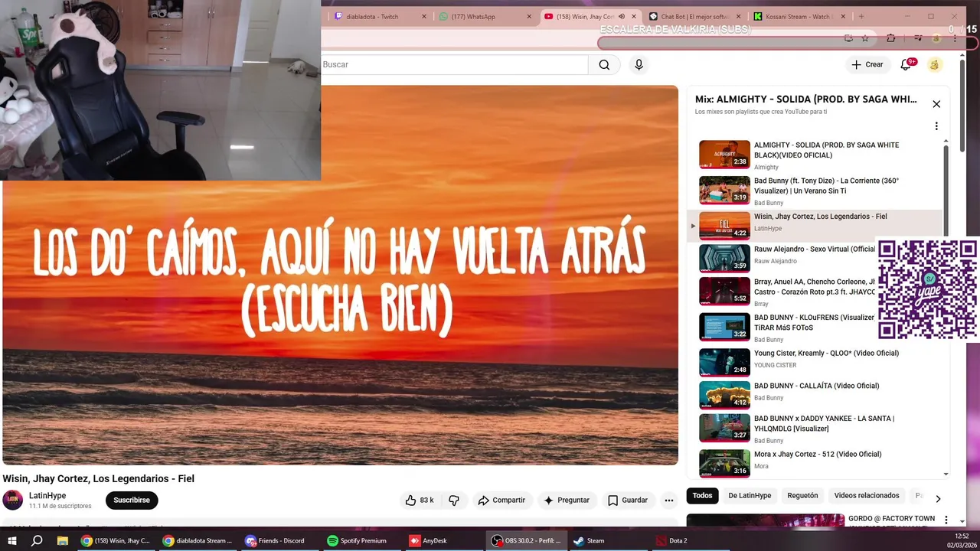The height and width of the screenshot is (551, 980).
Task: Open the Chrome extensions puzzle icon
Action: coord(890,38)
